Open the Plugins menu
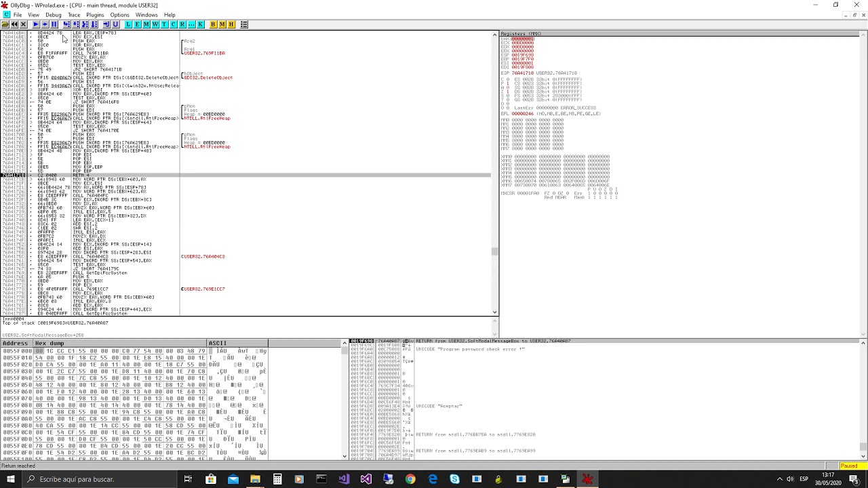This screenshot has height=488, width=868. (x=95, y=15)
